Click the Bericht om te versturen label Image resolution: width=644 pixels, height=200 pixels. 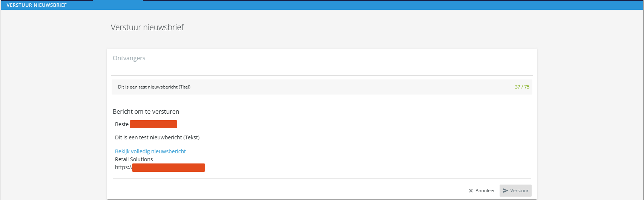tap(146, 111)
